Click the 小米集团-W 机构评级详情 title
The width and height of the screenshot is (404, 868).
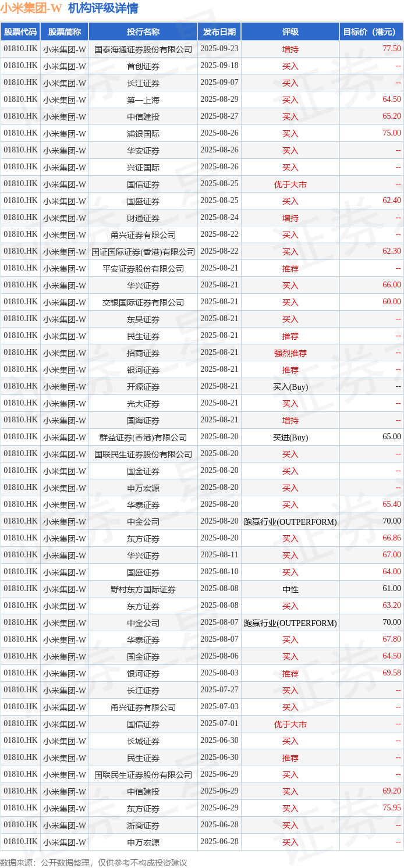pyautogui.click(x=70, y=8)
